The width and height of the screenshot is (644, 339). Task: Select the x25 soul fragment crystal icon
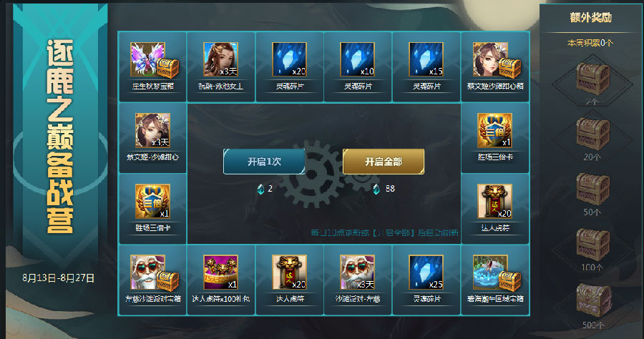pyautogui.click(x=426, y=272)
